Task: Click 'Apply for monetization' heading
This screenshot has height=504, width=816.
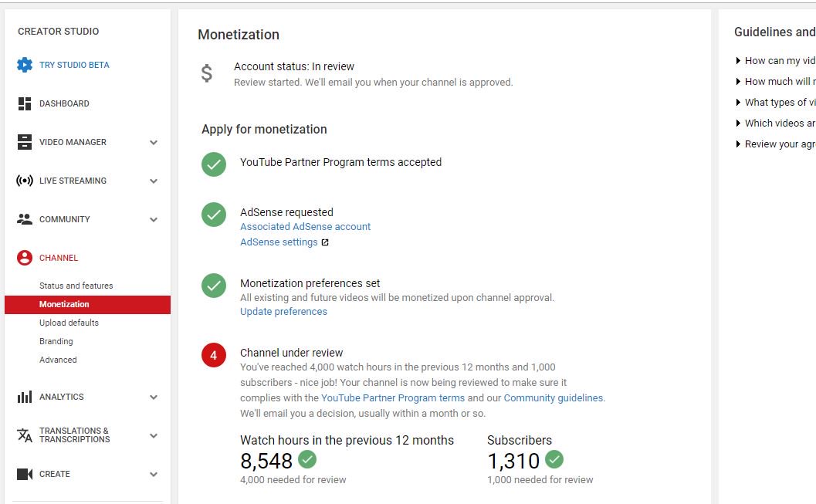Action: [264, 129]
